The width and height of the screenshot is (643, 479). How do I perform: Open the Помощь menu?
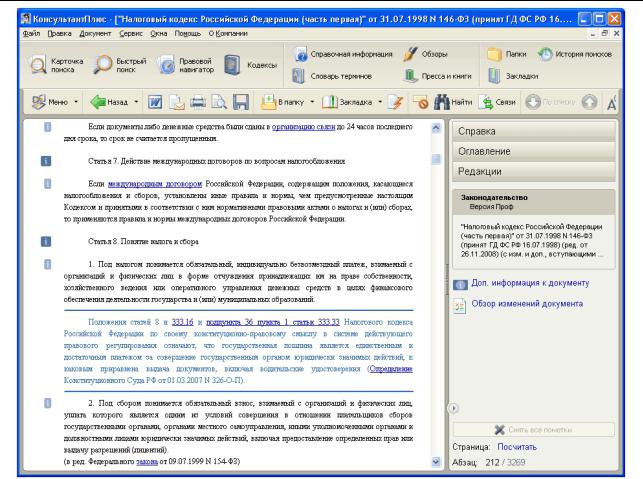[187, 34]
